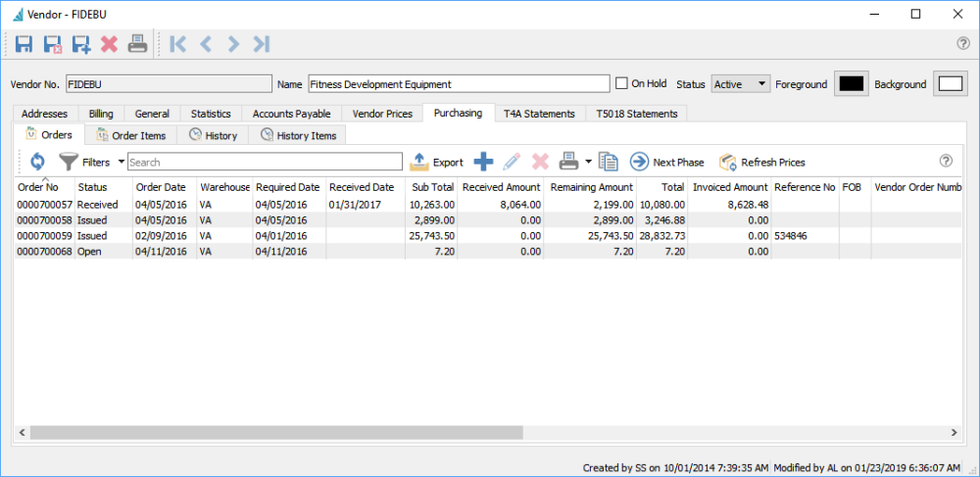Click the scrollbar right arrow
Screen dimensions: 980x477
(954, 432)
